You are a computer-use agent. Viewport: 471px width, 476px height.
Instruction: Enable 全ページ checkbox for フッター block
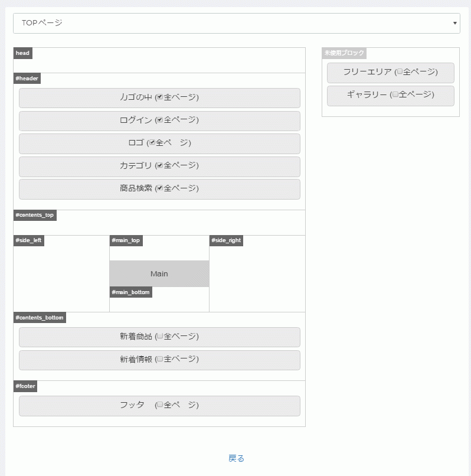point(160,405)
